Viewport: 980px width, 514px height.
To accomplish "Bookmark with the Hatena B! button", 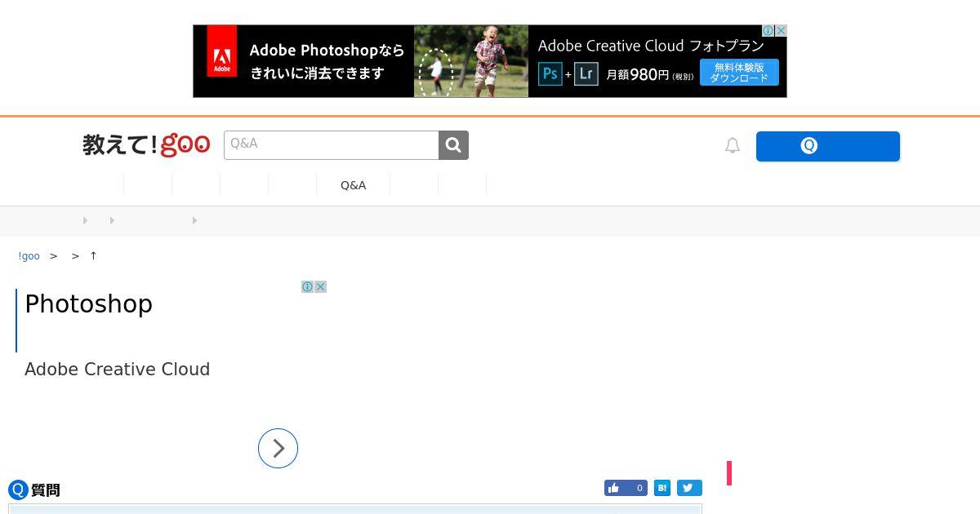I will tap(662, 488).
